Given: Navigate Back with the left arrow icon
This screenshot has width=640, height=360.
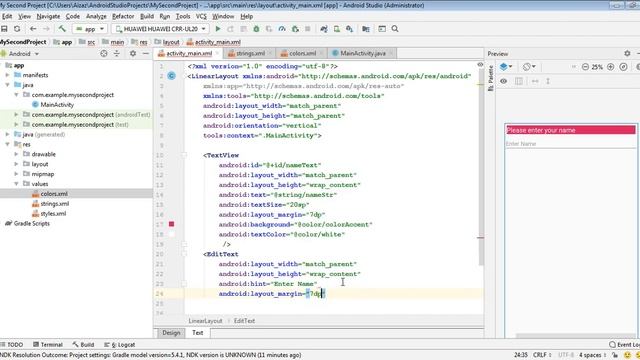Looking at the screenshot, I should point(33,29).
